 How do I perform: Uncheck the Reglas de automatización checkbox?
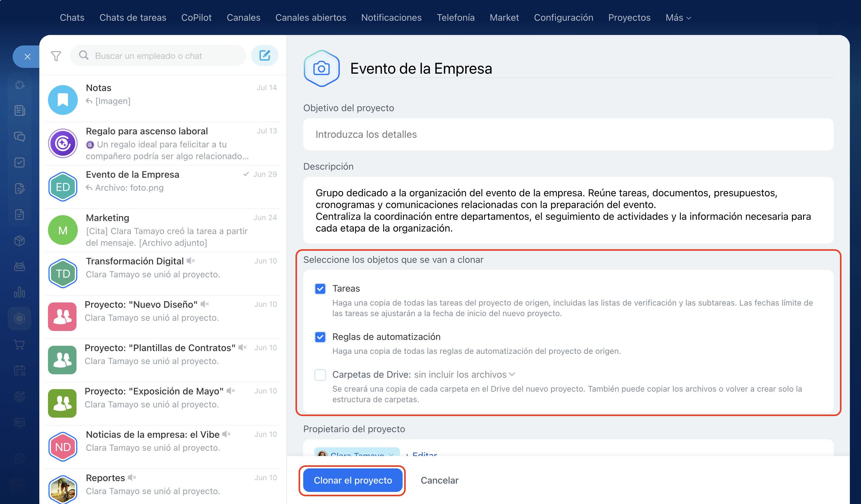(320, 337)
